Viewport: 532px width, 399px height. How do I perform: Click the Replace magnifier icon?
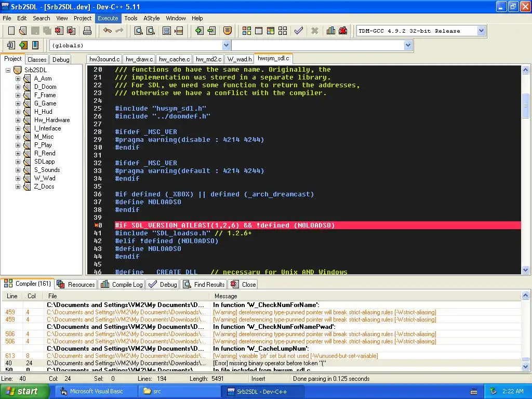click(x=150, y=31)
